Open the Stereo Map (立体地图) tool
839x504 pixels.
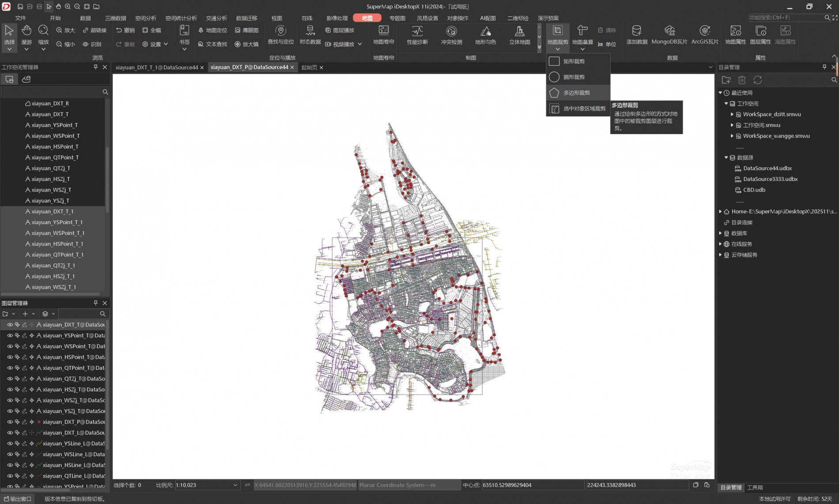(519, 31)
